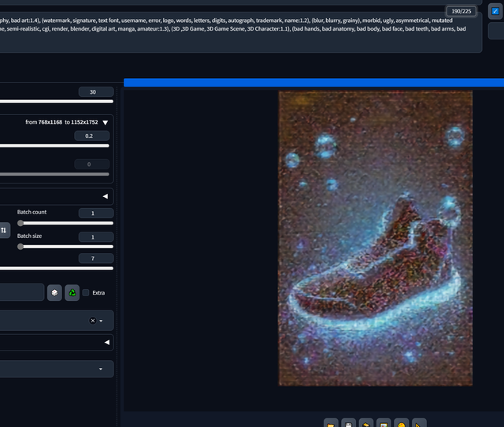Click inside the negative prompt text box
Screen dimensions: 504x427
[241, 32]
